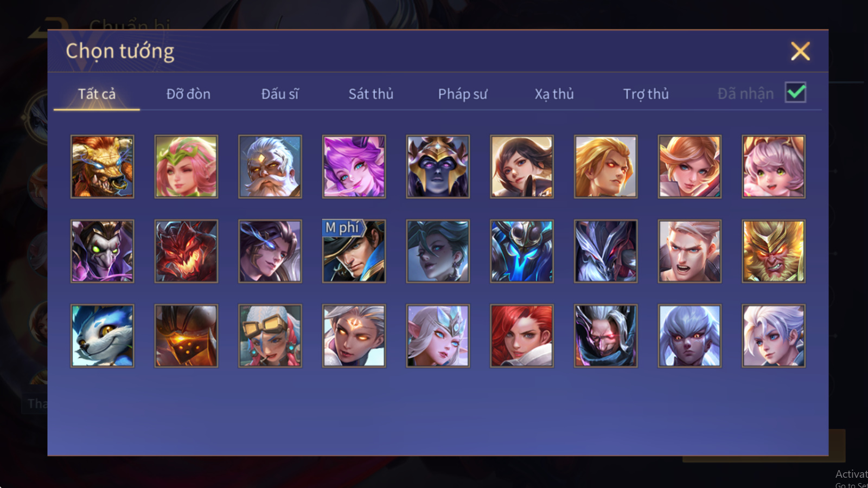Filter heroes by Xạ thủ
Screen dimensions: 868x488
click(x=554, y=94)
